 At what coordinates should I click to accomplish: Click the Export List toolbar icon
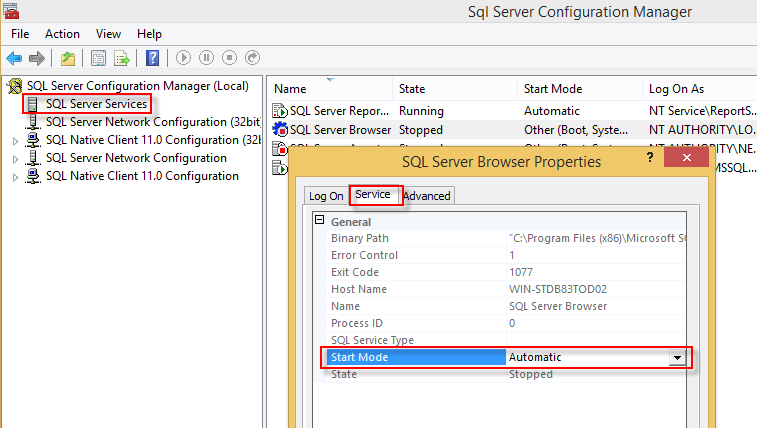(122, 58)
